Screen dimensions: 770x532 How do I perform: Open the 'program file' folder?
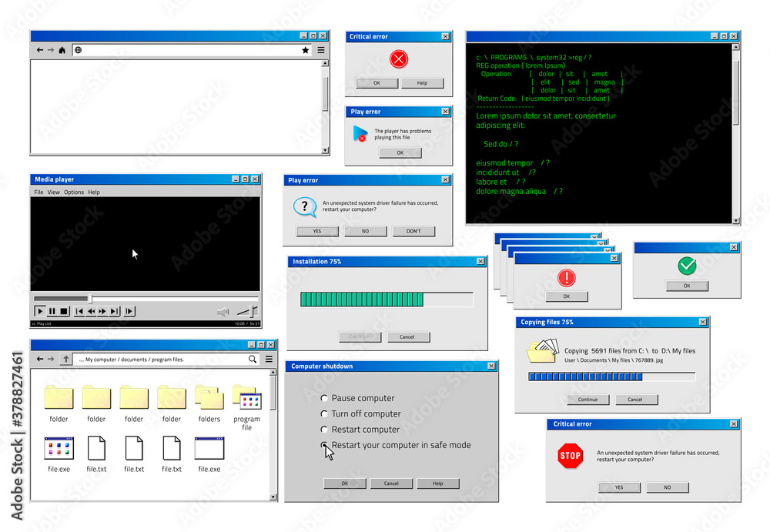pyautogui.click(x=246, y=397)
